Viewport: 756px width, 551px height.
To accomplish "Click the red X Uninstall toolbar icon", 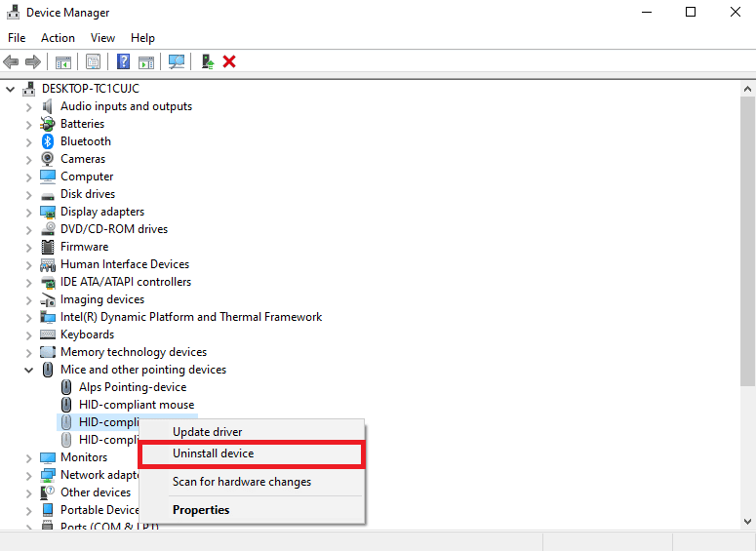I will click(x=229, y=61).
